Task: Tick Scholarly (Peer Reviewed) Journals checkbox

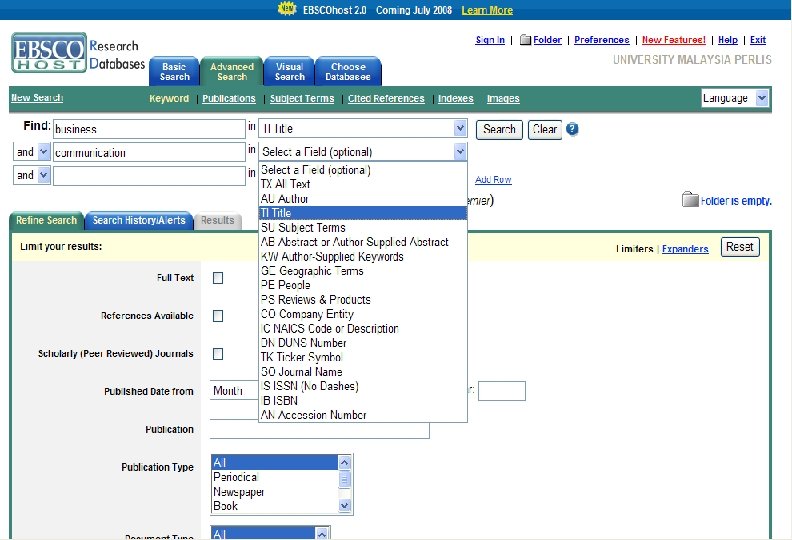Action: [x=218, y=354]
